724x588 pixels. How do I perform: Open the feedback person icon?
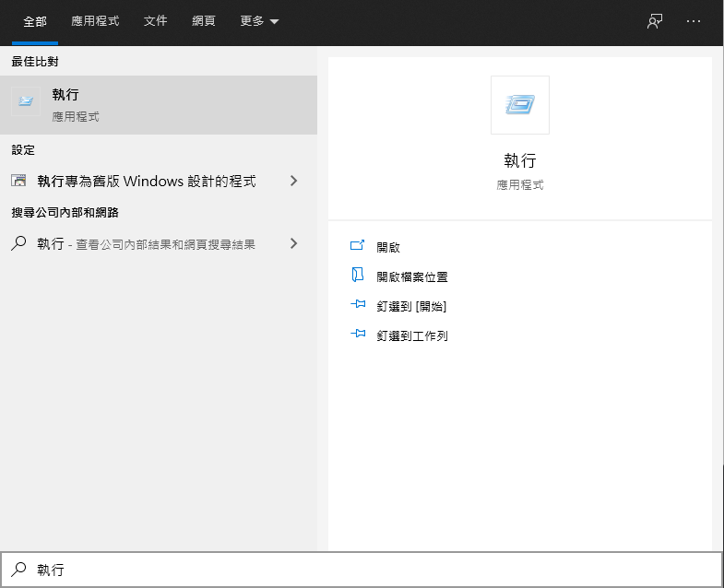click(655, 21)
